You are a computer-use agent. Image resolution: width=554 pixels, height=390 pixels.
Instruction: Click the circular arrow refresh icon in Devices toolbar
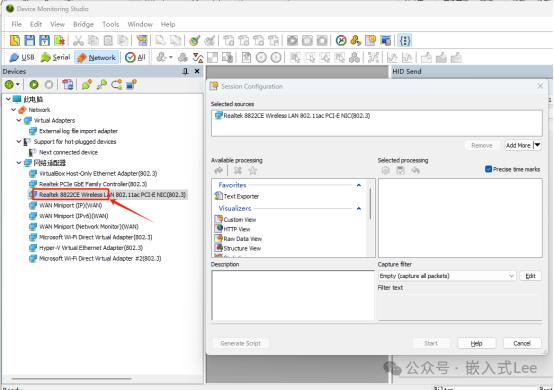tap(117, 84)
